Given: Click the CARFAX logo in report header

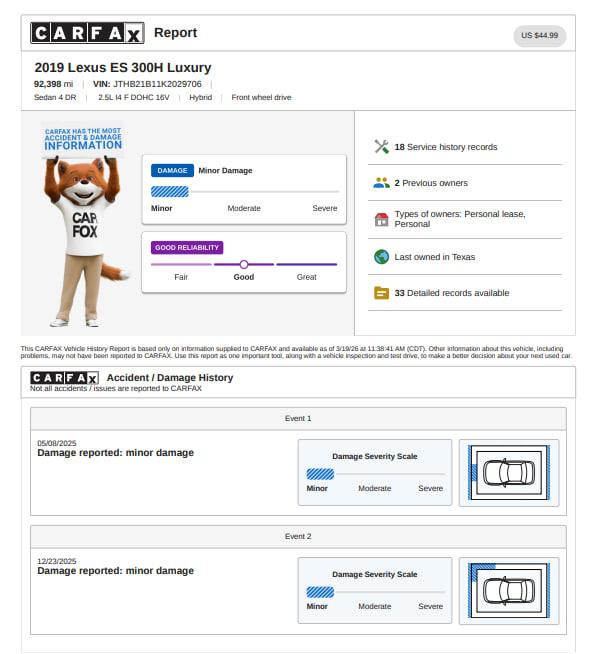Looking at the screenshot, I should click(x=87, y=33).
